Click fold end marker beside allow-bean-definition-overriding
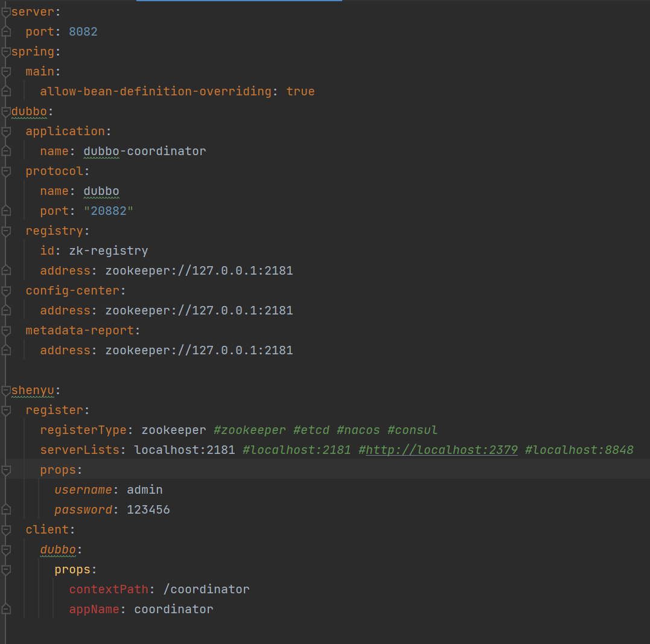This screenshot has width=650, height=644. tap(6, 91)
